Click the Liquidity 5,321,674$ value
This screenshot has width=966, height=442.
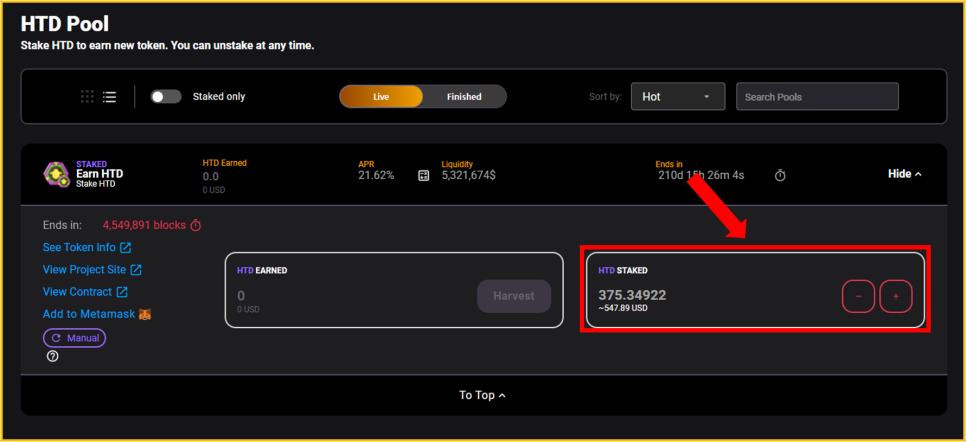pyautogui.click(x=469, y=176)
